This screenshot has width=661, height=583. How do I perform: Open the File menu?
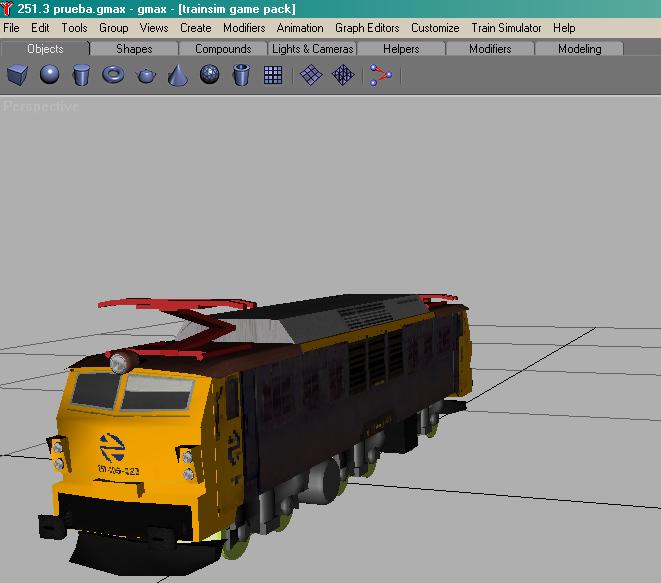pos(12,28)
